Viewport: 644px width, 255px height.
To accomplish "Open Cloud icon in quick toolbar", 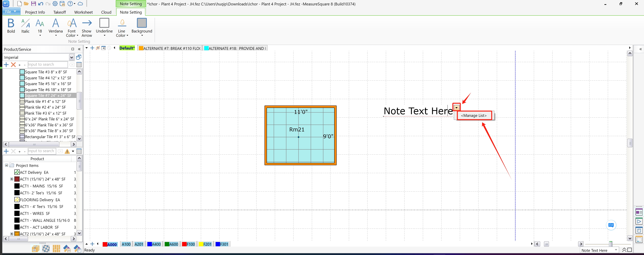I will (x=80, y=4).
